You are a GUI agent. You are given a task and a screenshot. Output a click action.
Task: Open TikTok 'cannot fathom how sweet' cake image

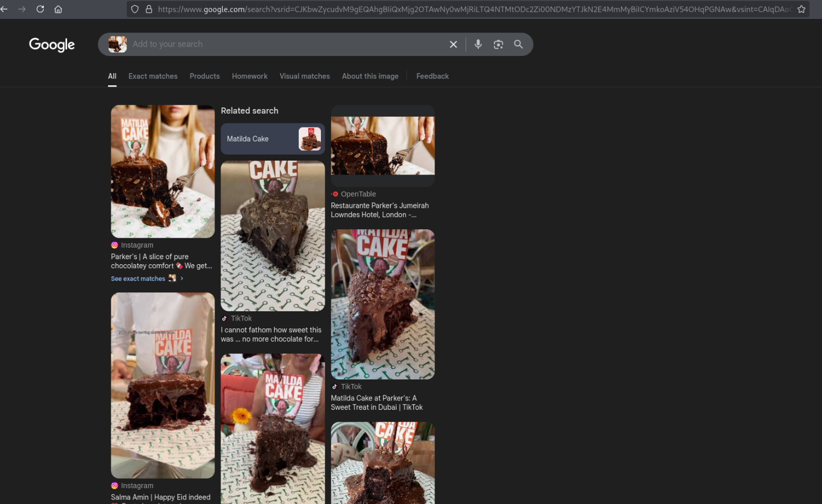[x=273, y=236]
